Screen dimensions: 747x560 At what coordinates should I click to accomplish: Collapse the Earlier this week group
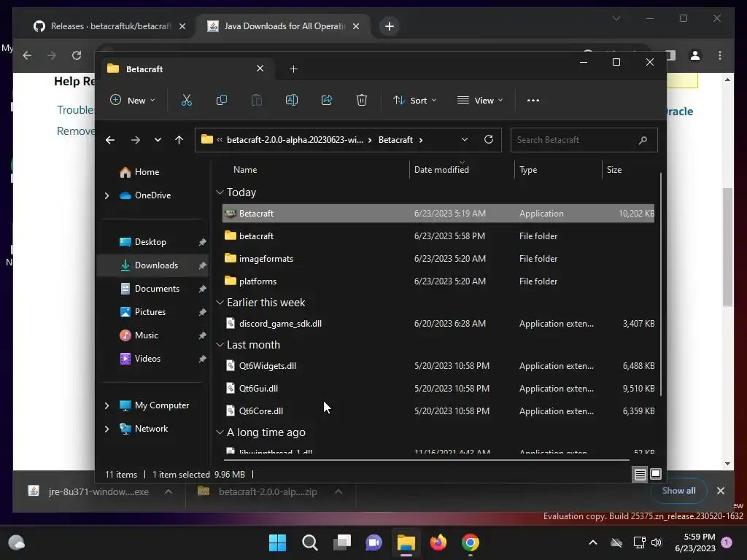(220, 303)
